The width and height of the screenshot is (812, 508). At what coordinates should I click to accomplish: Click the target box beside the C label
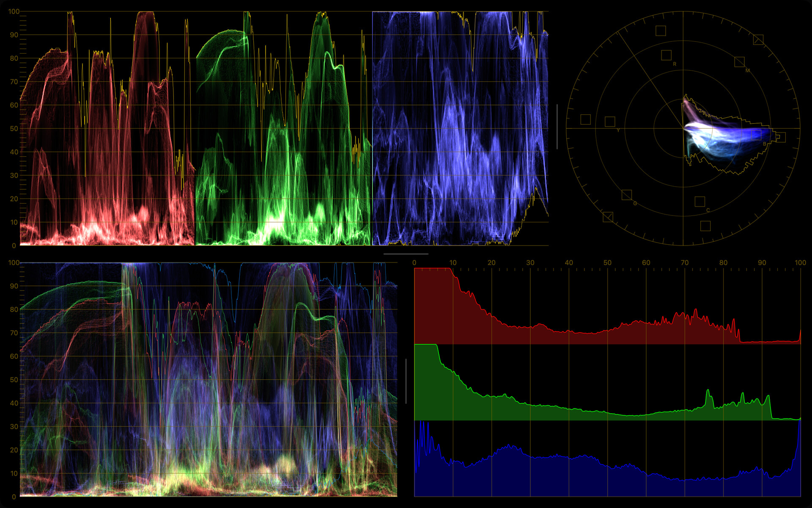coord(700,202)
